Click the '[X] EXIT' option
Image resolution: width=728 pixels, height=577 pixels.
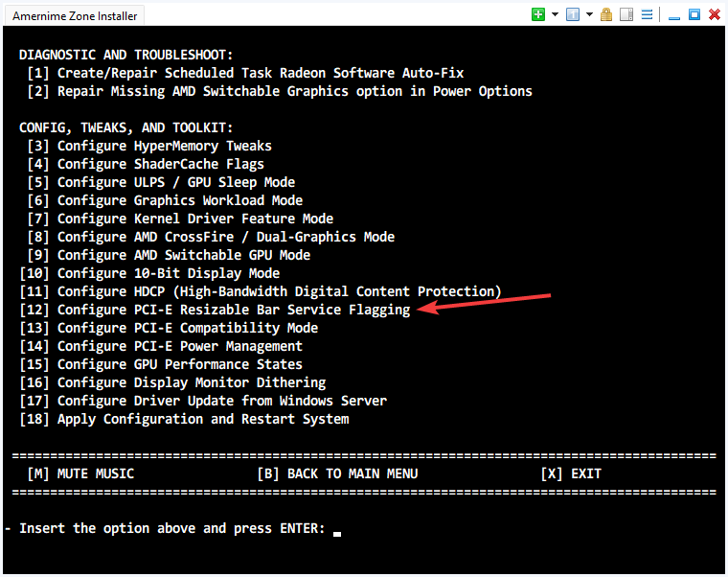click(571, 473)
